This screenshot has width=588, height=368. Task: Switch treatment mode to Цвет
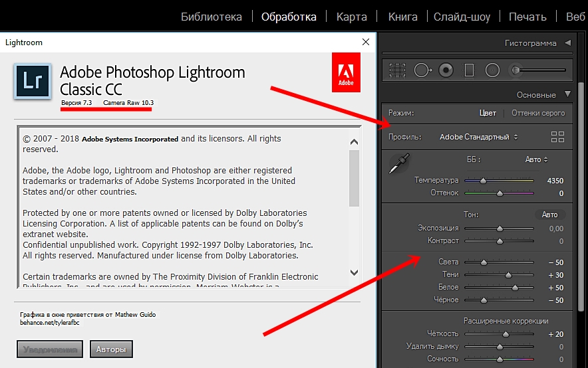pos(488,113)
